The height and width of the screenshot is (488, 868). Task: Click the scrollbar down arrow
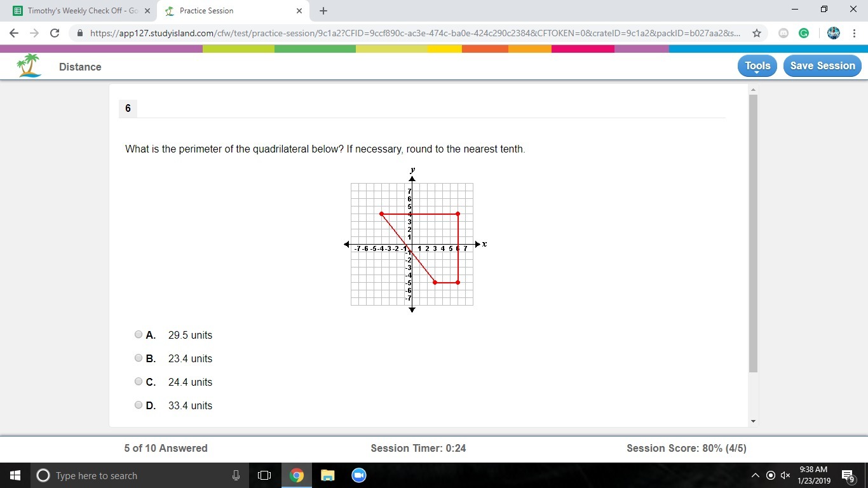click(754, 421)
